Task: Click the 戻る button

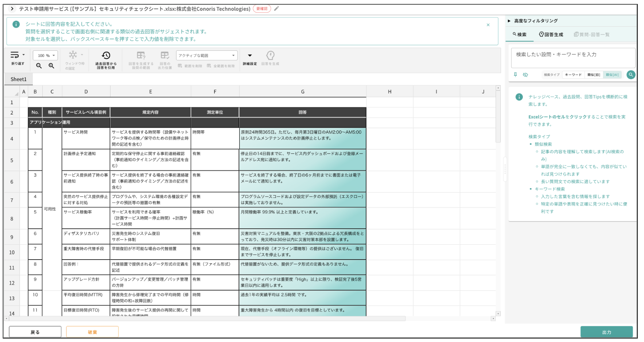Action: coord(35,331)
